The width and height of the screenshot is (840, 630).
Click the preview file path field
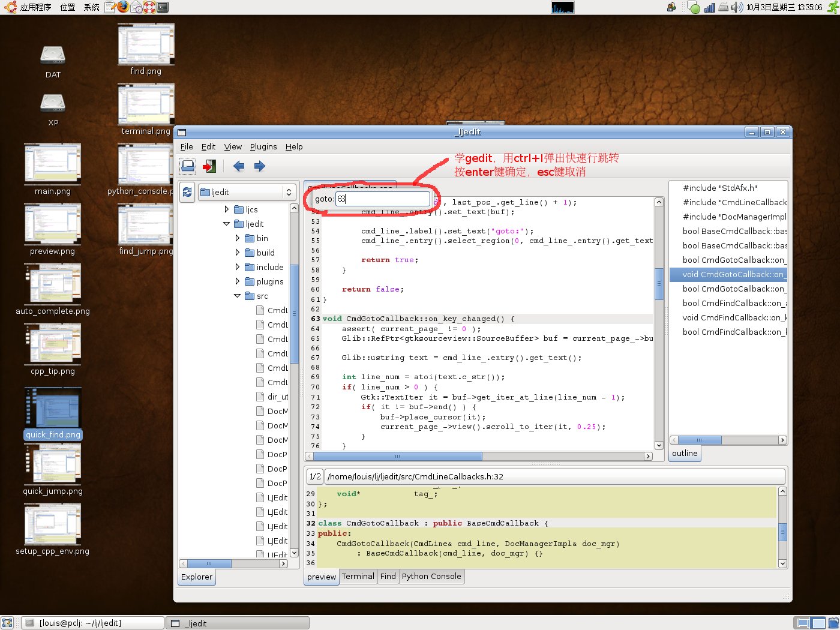[555, 476]
